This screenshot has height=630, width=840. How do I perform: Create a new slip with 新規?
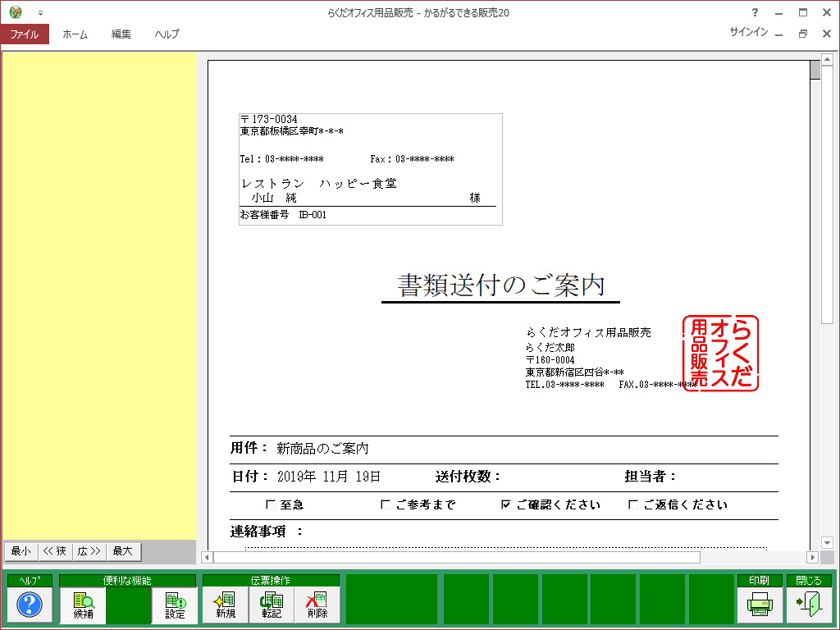[226, 605]
